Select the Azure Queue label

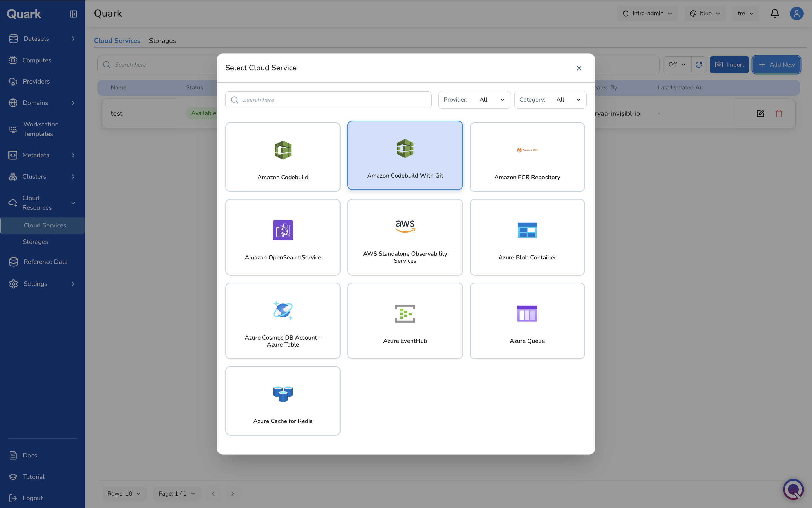[527, 341]
